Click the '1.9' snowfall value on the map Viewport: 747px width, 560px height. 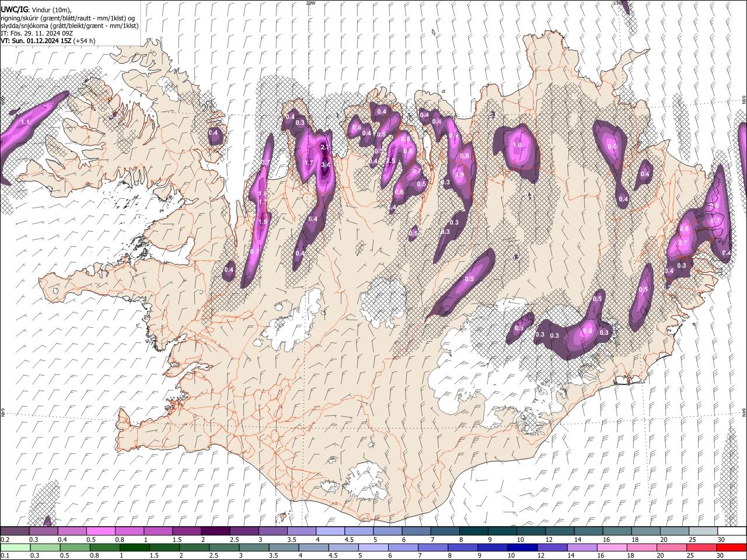263,222
